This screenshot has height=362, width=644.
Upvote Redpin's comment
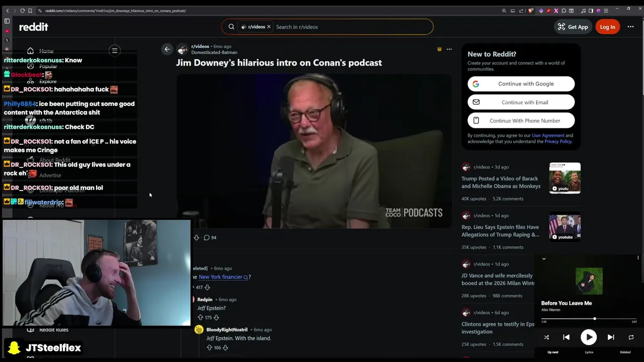[x=200, y=317]
